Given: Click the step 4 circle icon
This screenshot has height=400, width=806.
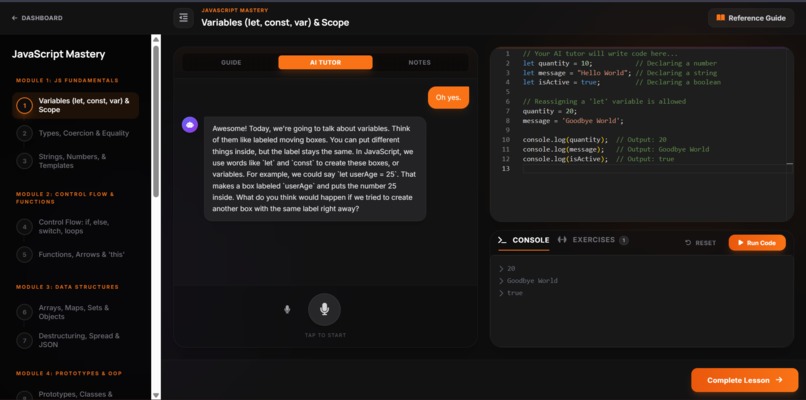Looking at the screenshot, I should pyautogui.click(x=24, y=227).
